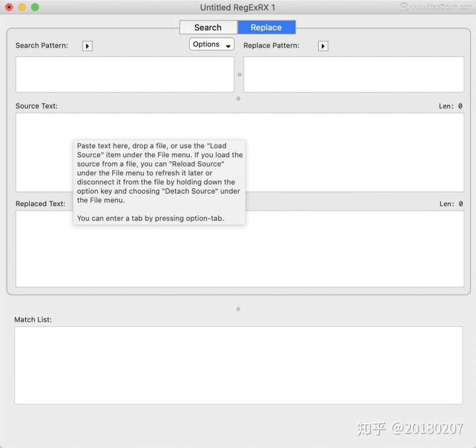This screenshot has width=476, height=448.
Task: Minimize the window with yellow button
Action: pos(22,7)
